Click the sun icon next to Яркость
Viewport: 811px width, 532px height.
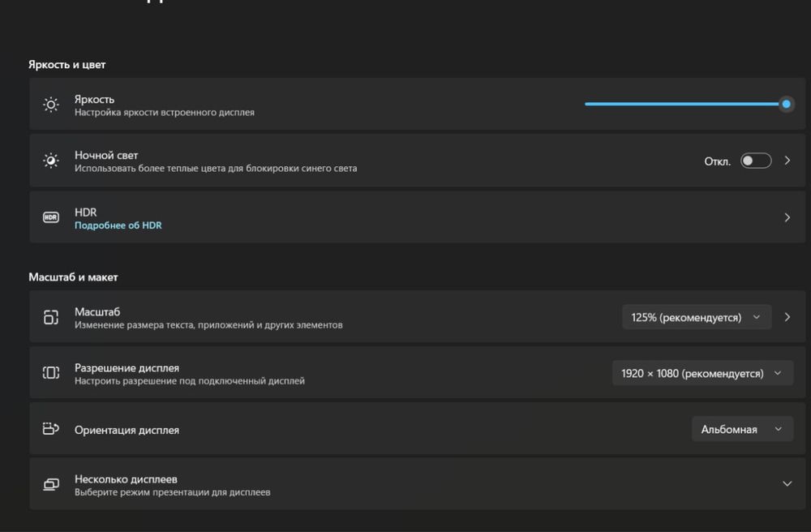point(50,105)
